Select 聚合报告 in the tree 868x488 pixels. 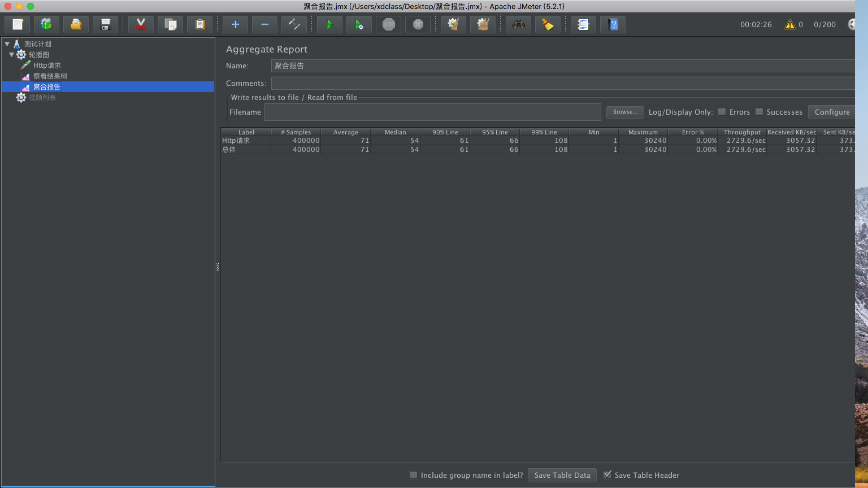47,87
